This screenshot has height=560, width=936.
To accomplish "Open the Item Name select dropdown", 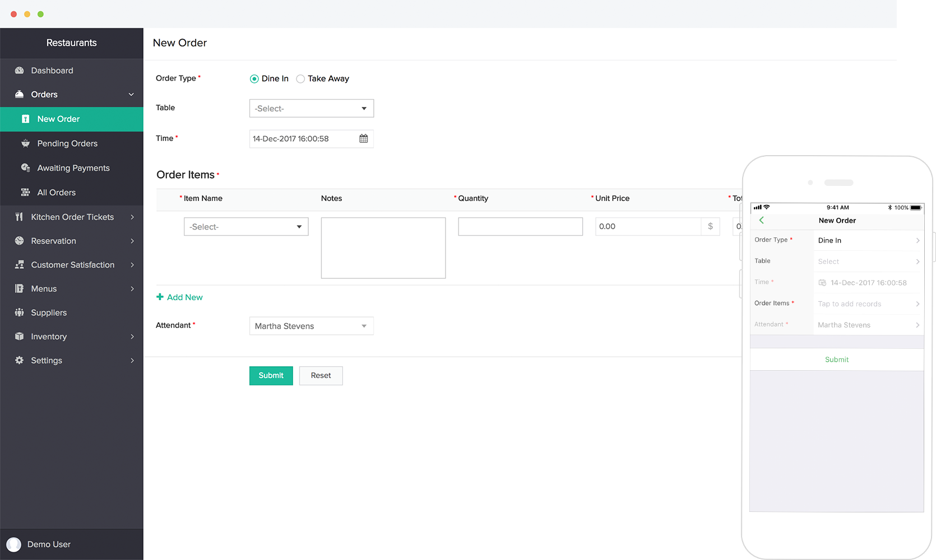I will (x=246, y=226).
